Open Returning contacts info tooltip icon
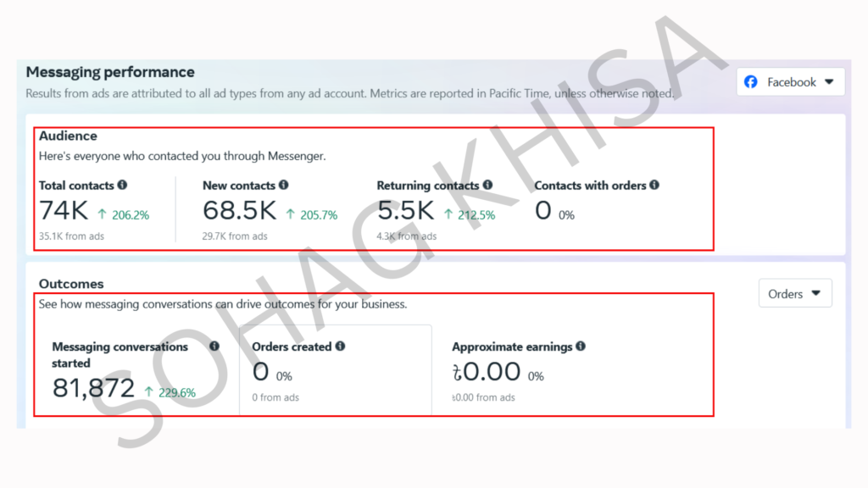 click(487, 185)
